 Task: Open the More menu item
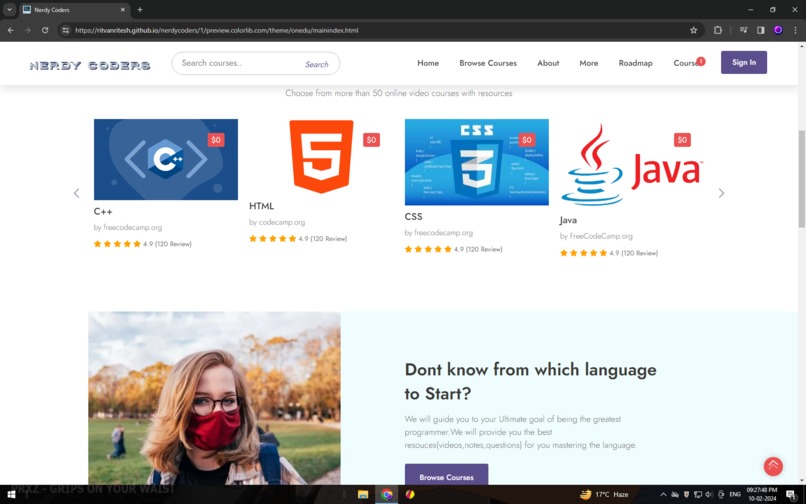[x=589, y=63]
